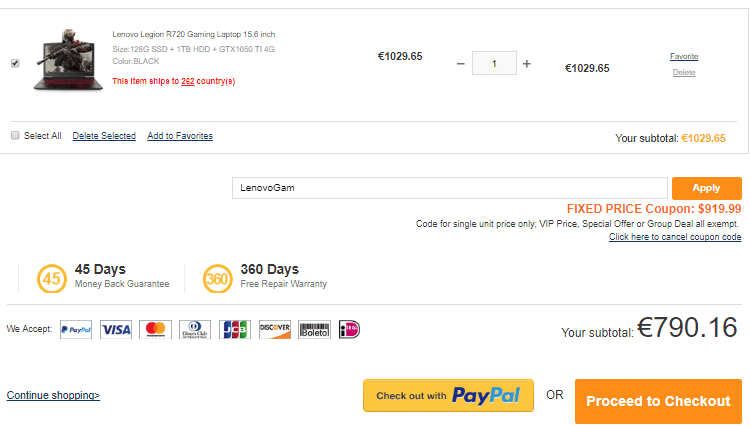This screenshot has height=427, width=750.
Task: Click Proceed to Checkout button
Action: [658, 401]
